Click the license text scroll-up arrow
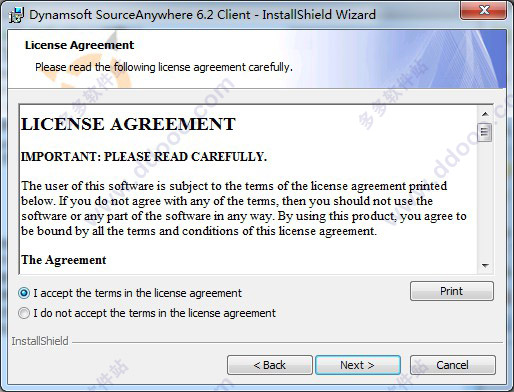 (485, 114)
